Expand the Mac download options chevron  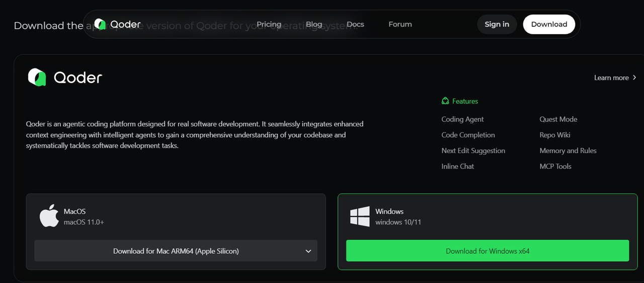[x=308, y=251]
